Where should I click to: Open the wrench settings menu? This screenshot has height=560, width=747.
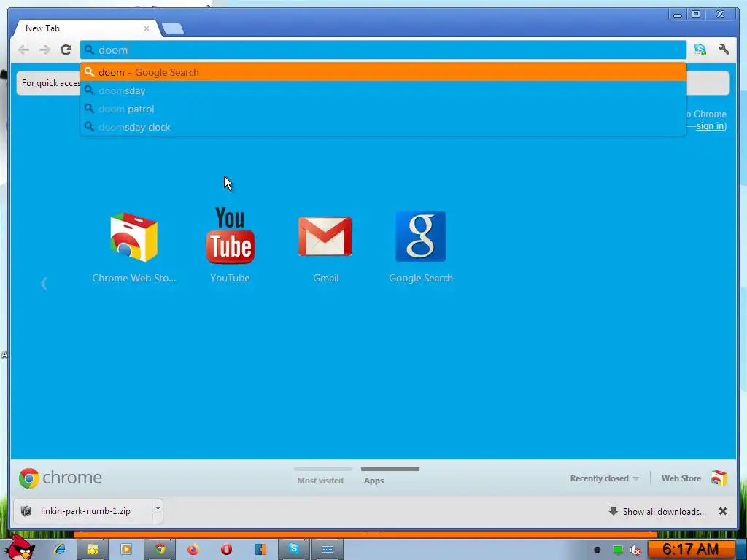coord(724,49)
